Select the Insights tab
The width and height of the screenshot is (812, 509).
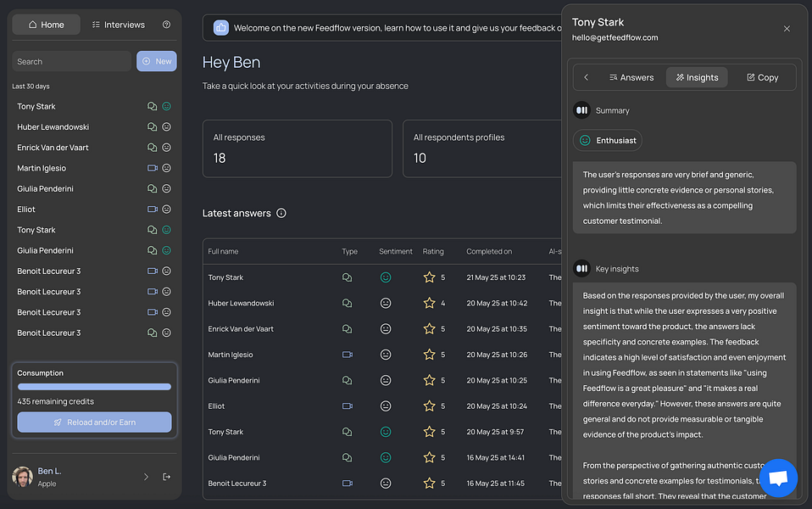pos(697,77)
